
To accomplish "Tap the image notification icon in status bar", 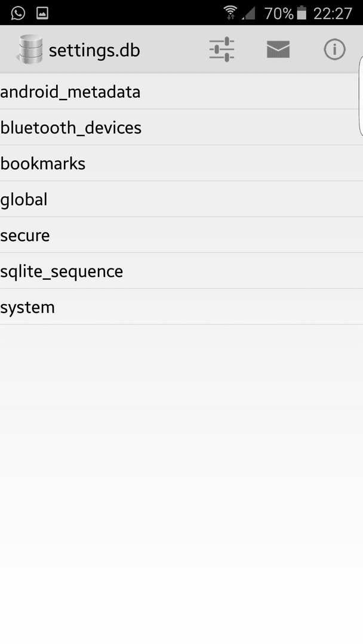I will [x=42, y=13].
